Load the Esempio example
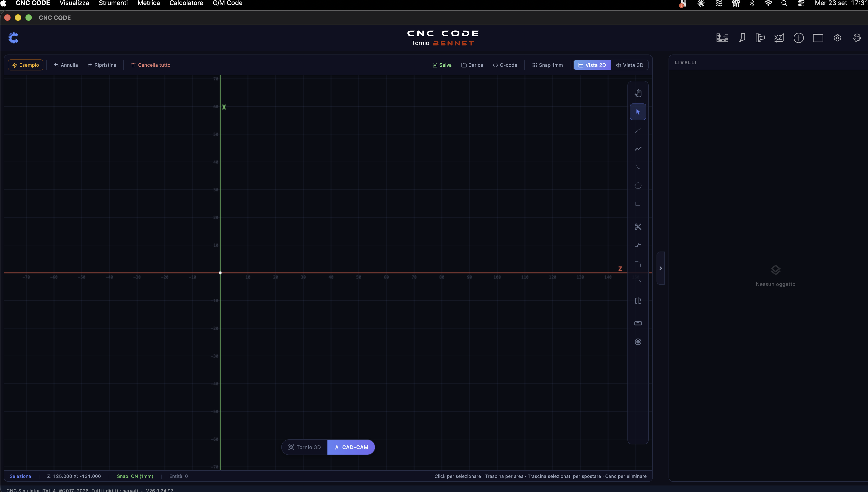868x492 pixels. [x=26, y=65]
